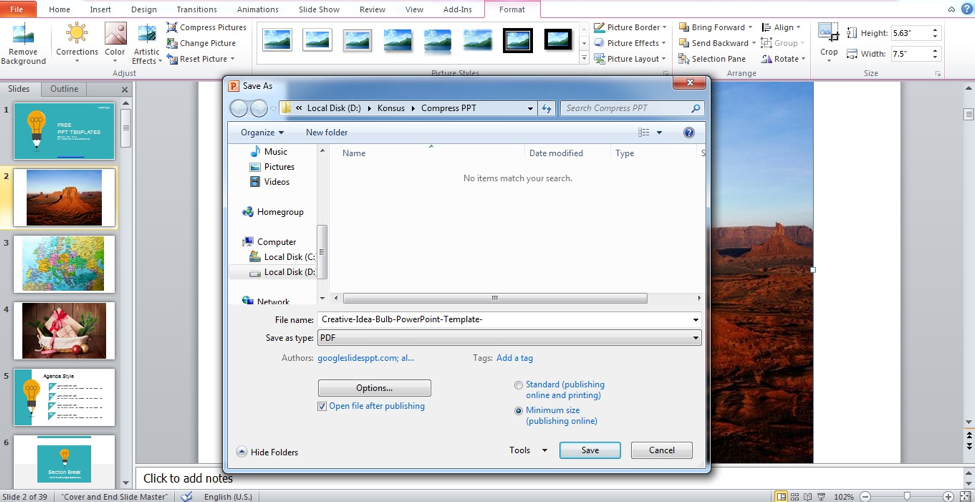The image size is (975, 502).
Task: Open the Selection Pane
Action: (x=712, y=58)
